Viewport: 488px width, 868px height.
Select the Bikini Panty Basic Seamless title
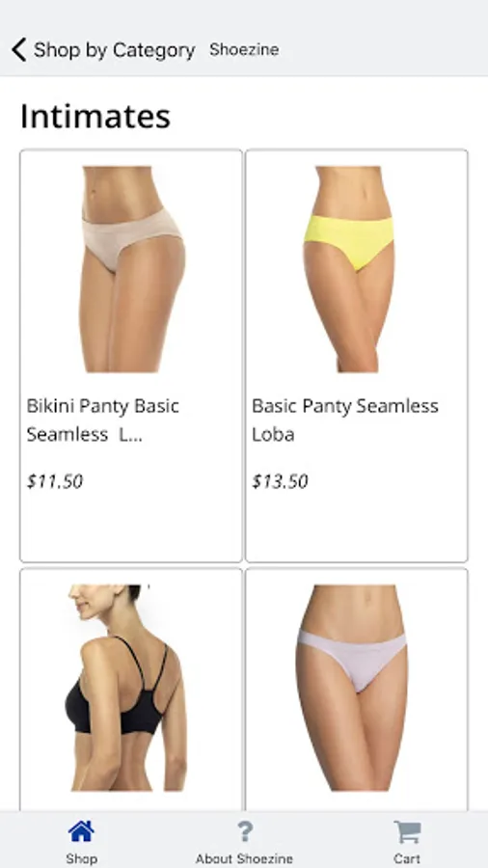(103, 420)
